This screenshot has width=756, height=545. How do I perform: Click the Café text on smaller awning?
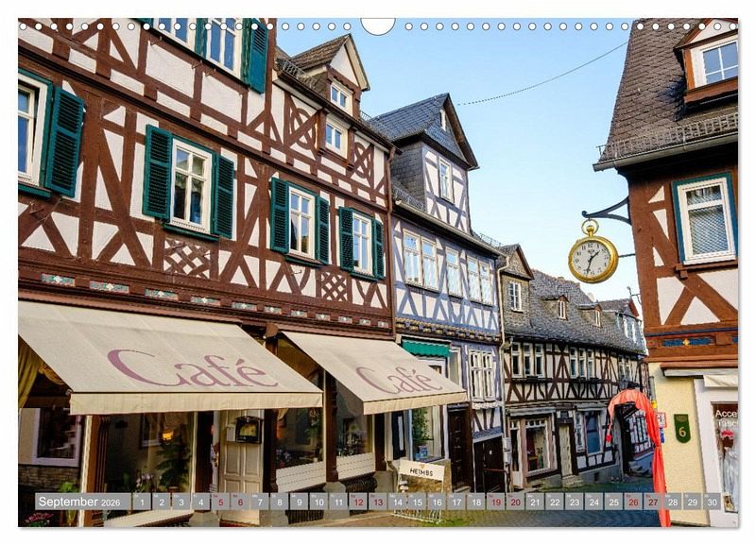(398, 380)
